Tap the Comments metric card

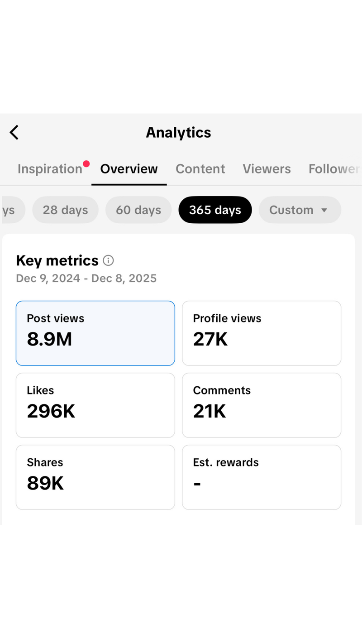[x=261, y=405]
